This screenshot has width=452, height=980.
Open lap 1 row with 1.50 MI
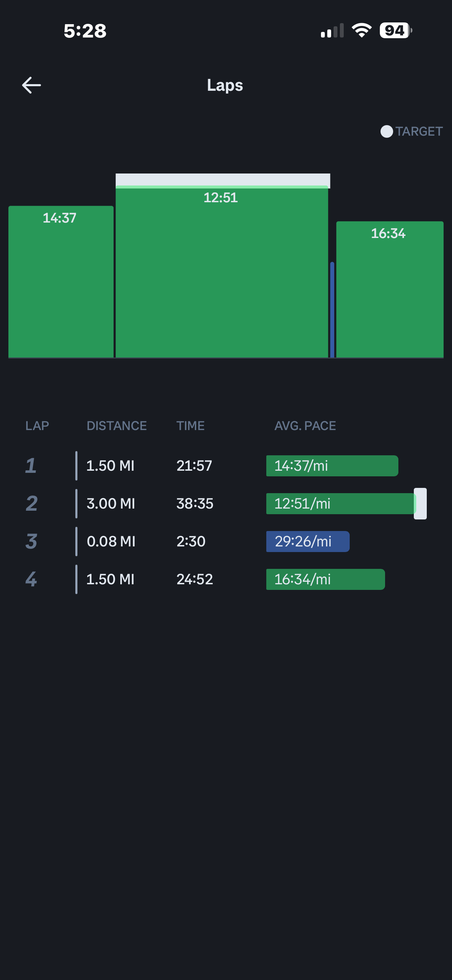pos(226,466)
